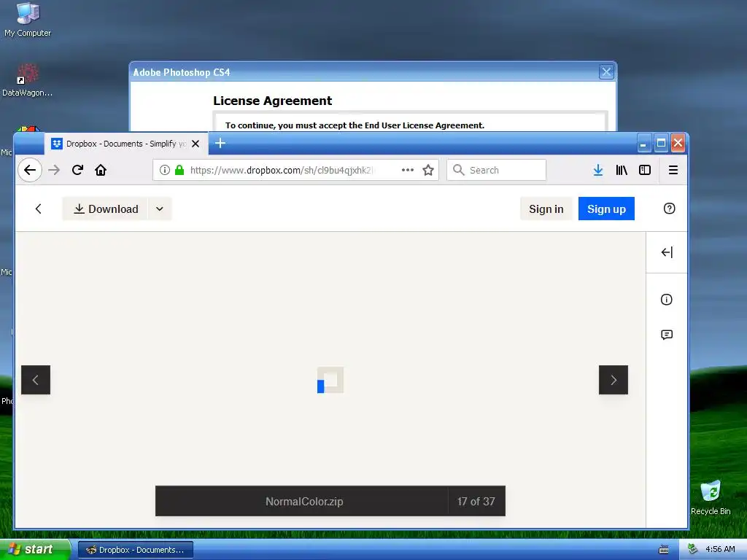The height and width of the screenshot is (560, 747).
Task: Click the 4:56 AM system clock
Action: point(720,550)
